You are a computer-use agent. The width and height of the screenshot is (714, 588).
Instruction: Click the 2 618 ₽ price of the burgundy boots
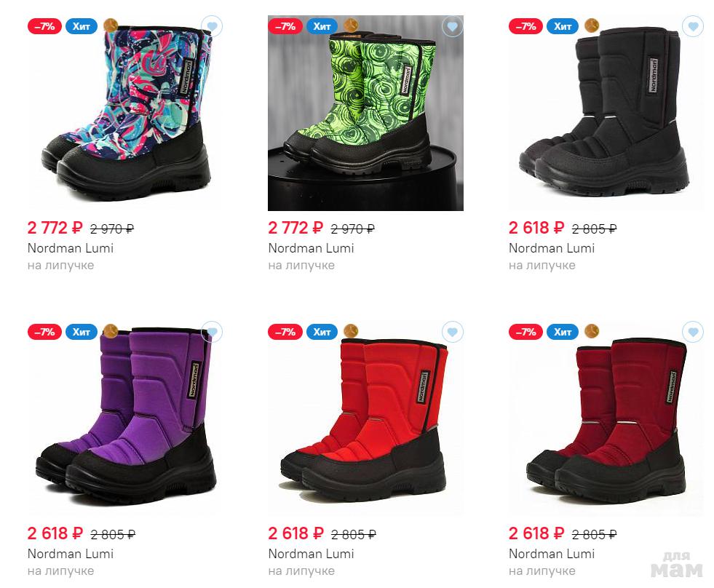tap(536, 533)
